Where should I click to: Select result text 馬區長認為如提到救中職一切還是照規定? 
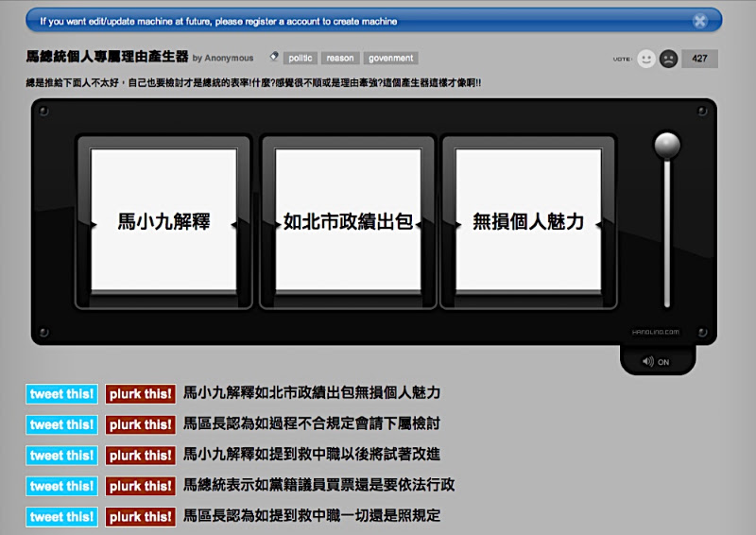pyautogui.click(x=312, y=515)
